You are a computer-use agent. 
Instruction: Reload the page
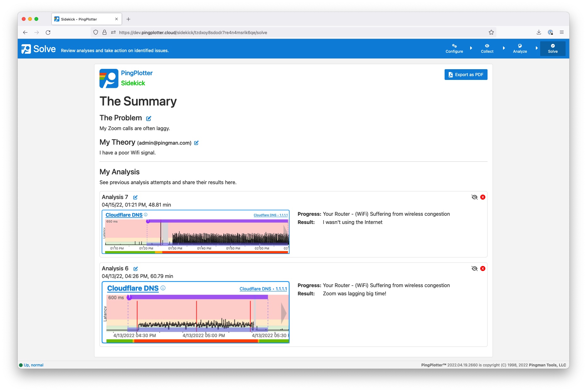tap(48, 32)
